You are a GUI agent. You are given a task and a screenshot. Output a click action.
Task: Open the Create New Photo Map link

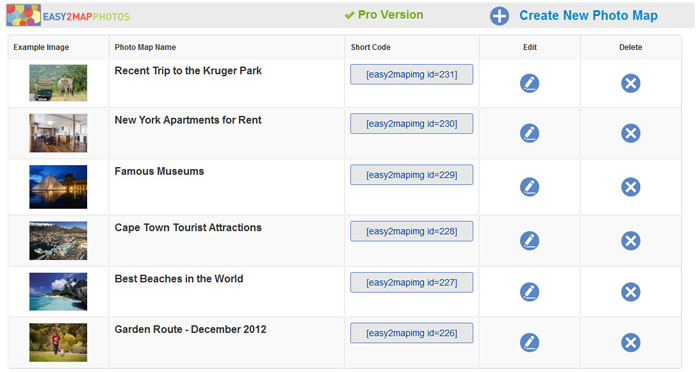[588, 16]
